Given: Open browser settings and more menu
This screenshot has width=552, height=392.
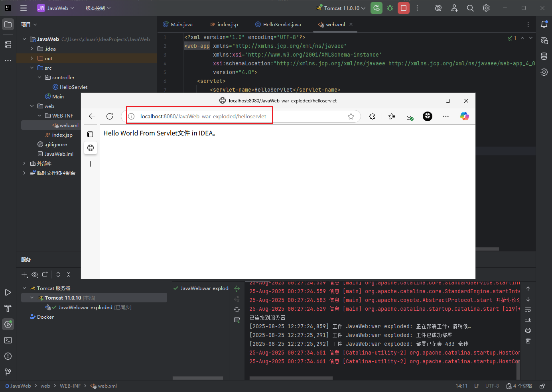Looking at the screenshot, I should coord(446,116).
